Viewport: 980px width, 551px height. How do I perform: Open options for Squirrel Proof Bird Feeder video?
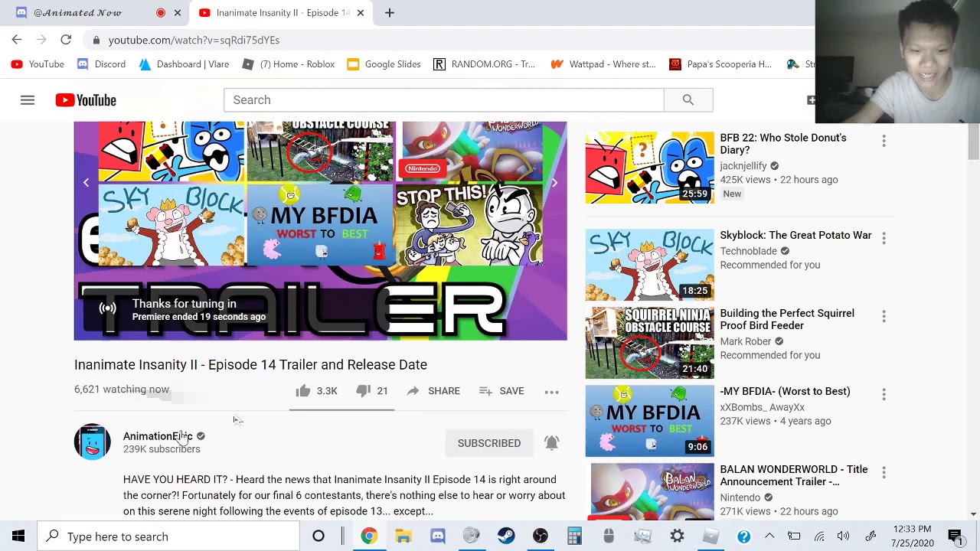coord(884,316)
